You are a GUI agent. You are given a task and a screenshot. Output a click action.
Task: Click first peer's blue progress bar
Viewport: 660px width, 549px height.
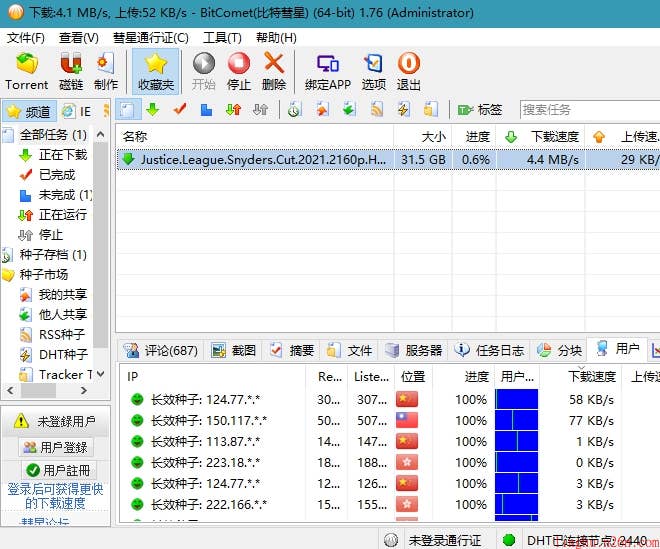(x=516, y=399)
